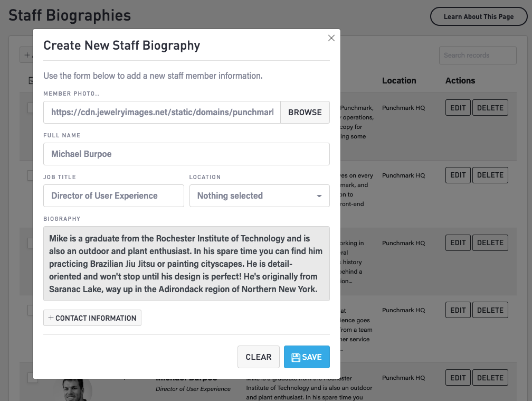Viewport: 532px width, 401px height.
Task: Expand the Contact Information section
Action: pyautogui.click(x=92, y=318)
